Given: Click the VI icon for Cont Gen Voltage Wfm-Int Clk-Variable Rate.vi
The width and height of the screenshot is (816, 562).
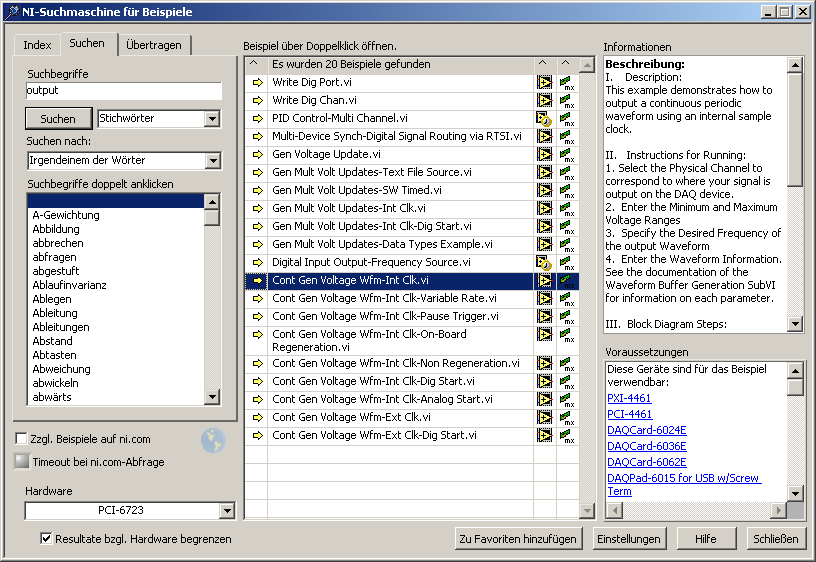Looking at the screenshot, I should click(x=544, y=298).
